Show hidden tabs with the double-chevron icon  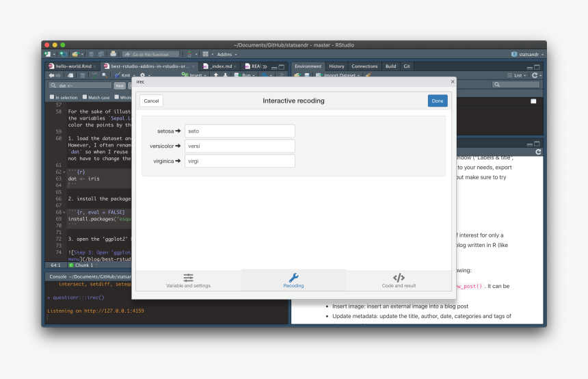coord(265,66)
